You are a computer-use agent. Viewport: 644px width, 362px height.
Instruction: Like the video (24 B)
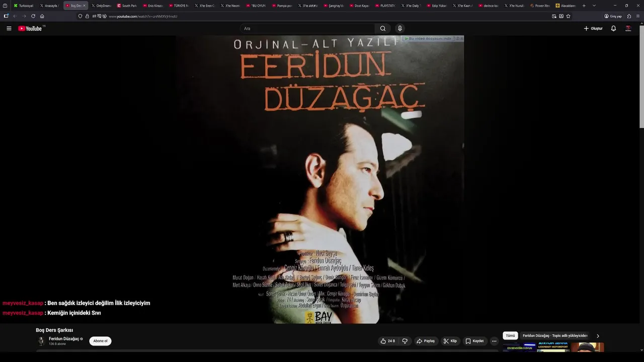click(387, 341)
